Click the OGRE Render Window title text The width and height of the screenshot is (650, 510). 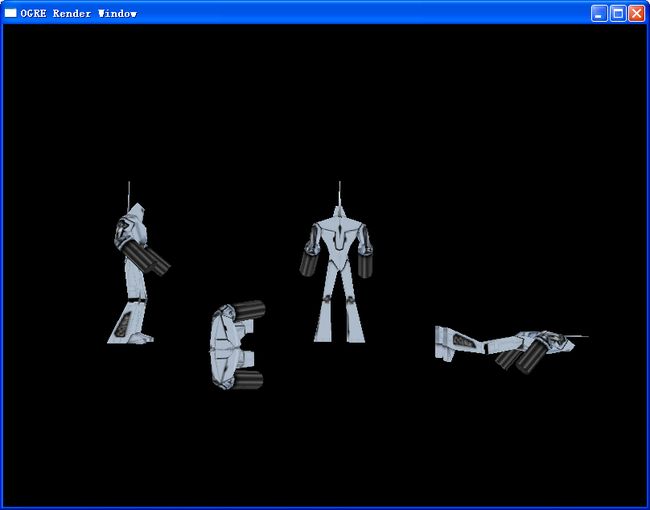point(78,14)
